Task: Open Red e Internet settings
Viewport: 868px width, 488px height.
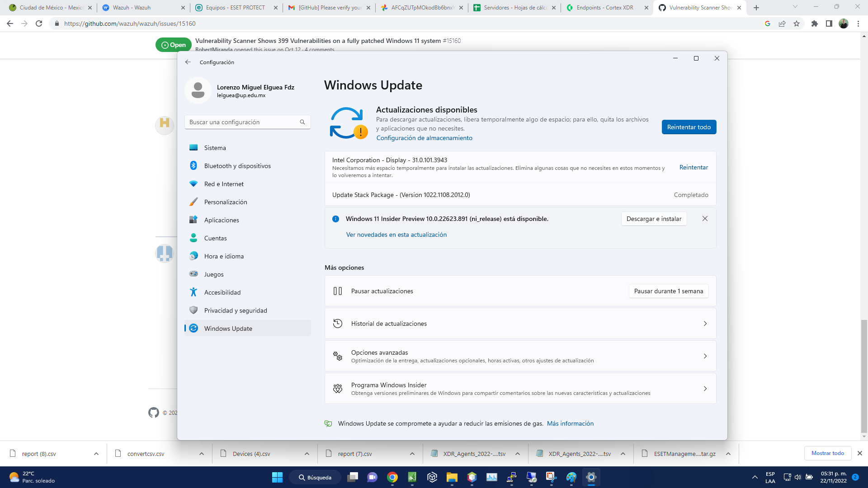Action: tap(225, 184)
